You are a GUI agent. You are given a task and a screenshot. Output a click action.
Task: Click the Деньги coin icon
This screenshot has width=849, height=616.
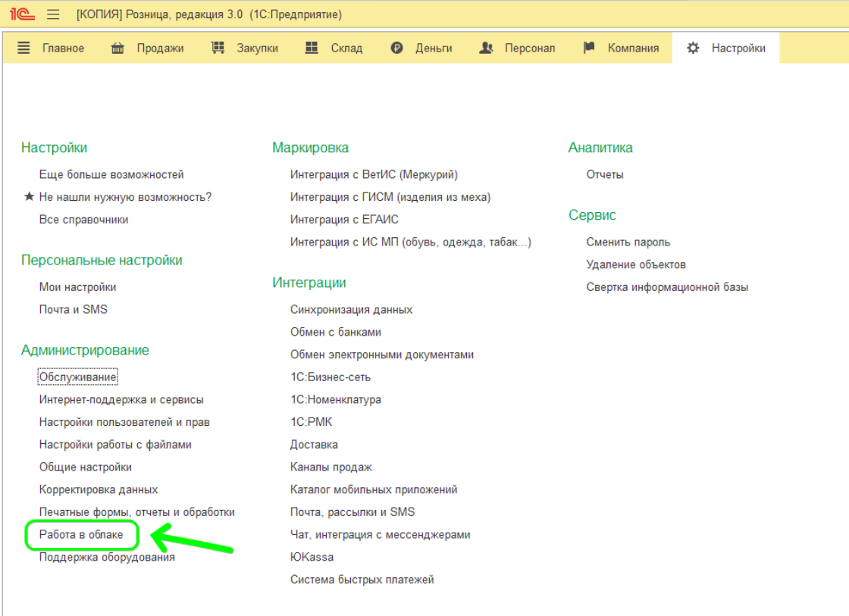click(397, 48)
